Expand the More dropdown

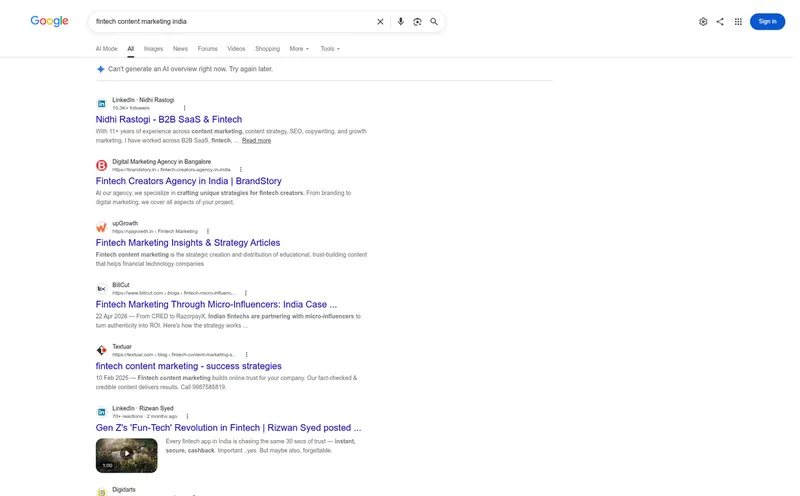click(x=299, y=49)
